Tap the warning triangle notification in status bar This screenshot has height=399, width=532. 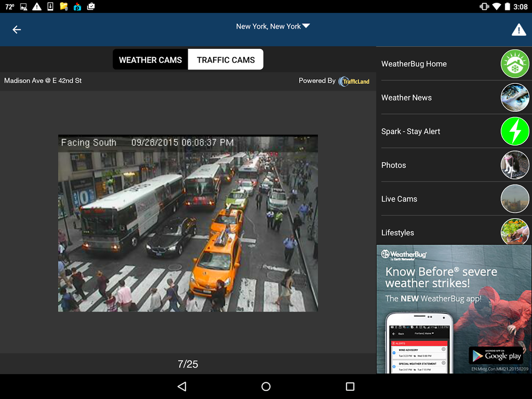(x=37, y=7)
